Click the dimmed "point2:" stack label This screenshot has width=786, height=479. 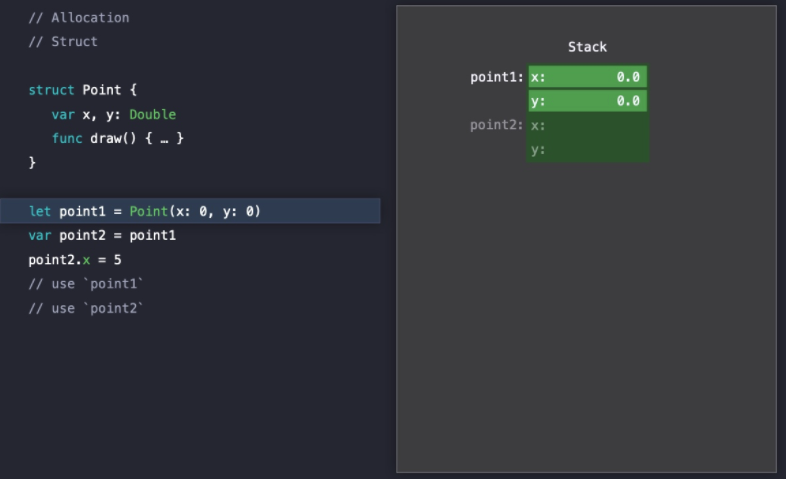[x=497, y=125]
